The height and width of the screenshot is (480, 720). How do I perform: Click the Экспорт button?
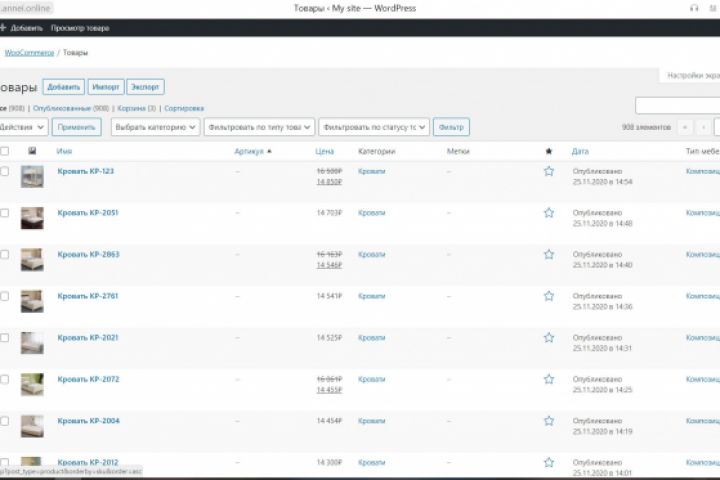click(x=145, y=87)
